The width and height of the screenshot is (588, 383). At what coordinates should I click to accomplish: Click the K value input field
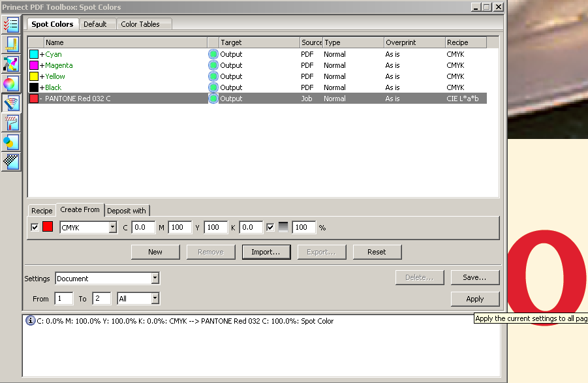tap(251, 228)
